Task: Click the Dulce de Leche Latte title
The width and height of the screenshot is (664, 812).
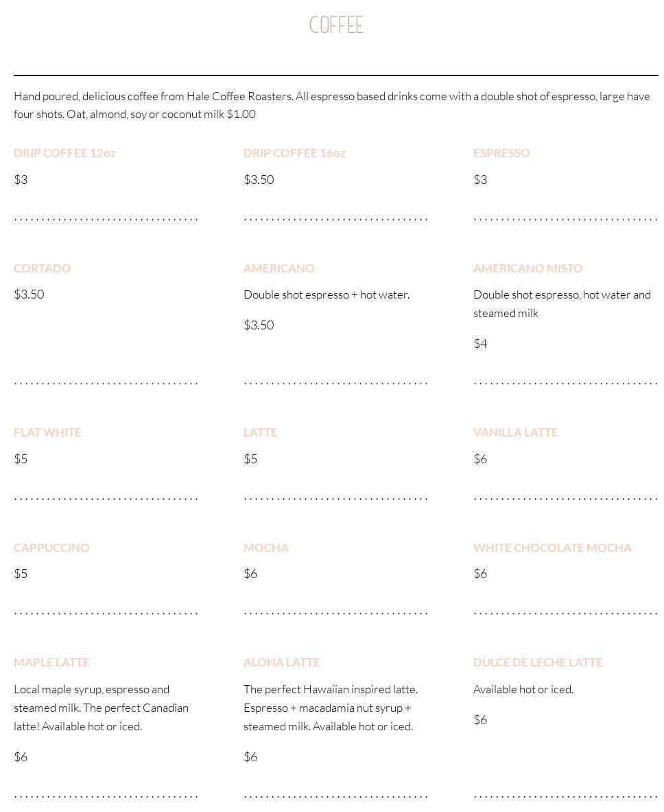Action: [x=538, y=662]
